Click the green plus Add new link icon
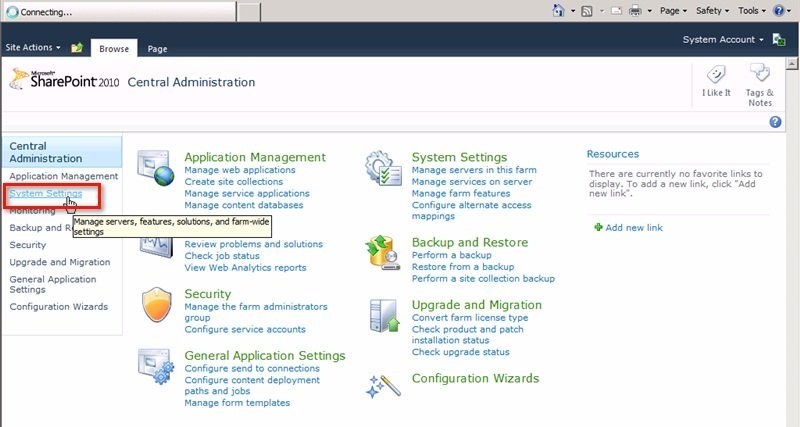Screen dimensions: 800x427 pyautogui.click(x=598, y=227)
